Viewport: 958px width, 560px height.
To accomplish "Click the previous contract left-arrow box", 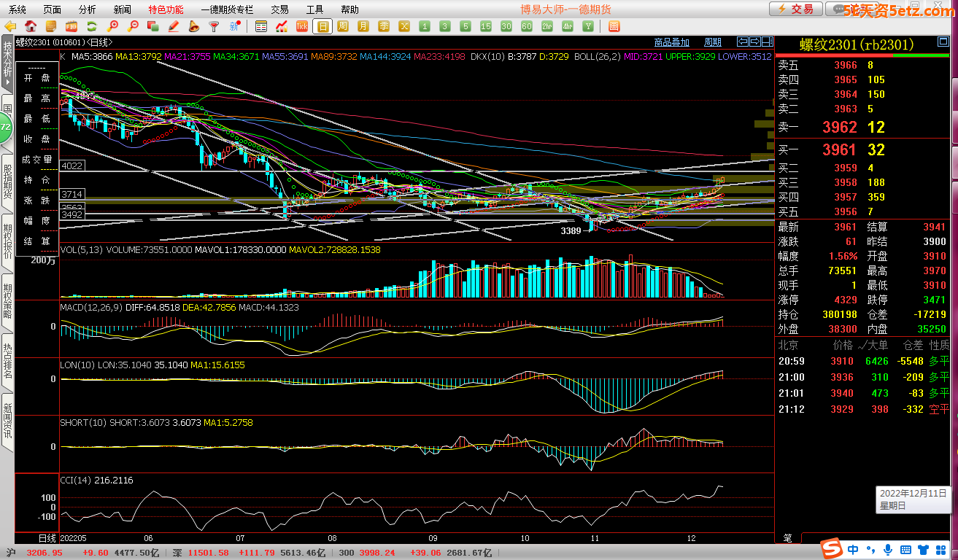I will 743,42.
